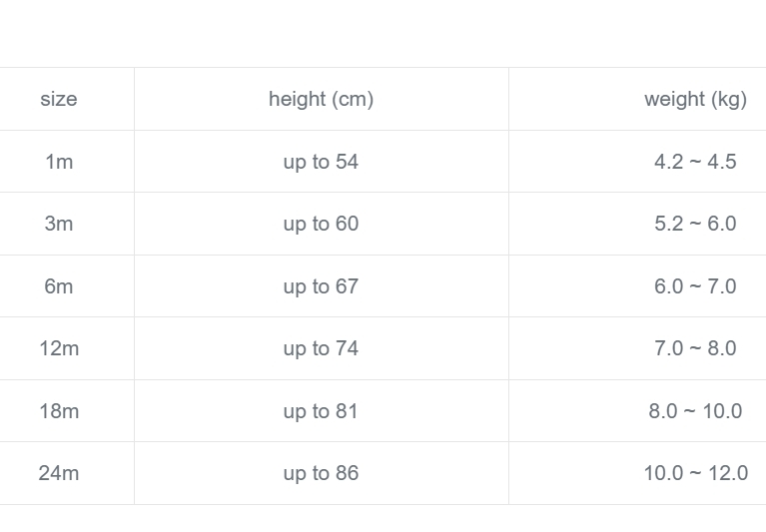This screenshot has width=766, height=532.
Task: Select the 6m size cell
Action: click(x=59, y=286)
